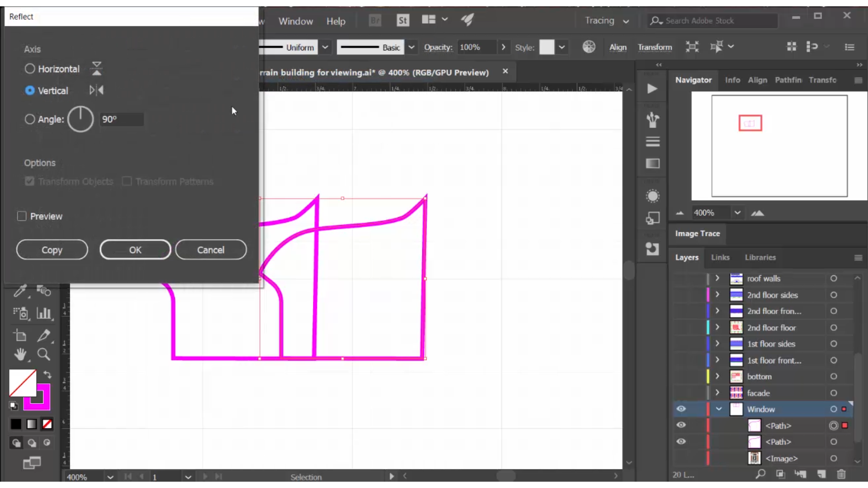Open the Brushes panel icon
The width and height of the screenshot is (868, 488).
652,120
